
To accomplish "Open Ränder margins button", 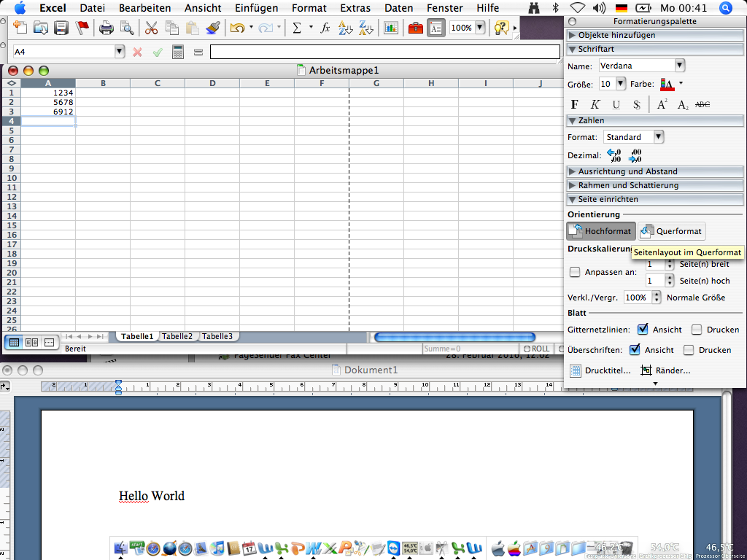I will pos(665,370).
